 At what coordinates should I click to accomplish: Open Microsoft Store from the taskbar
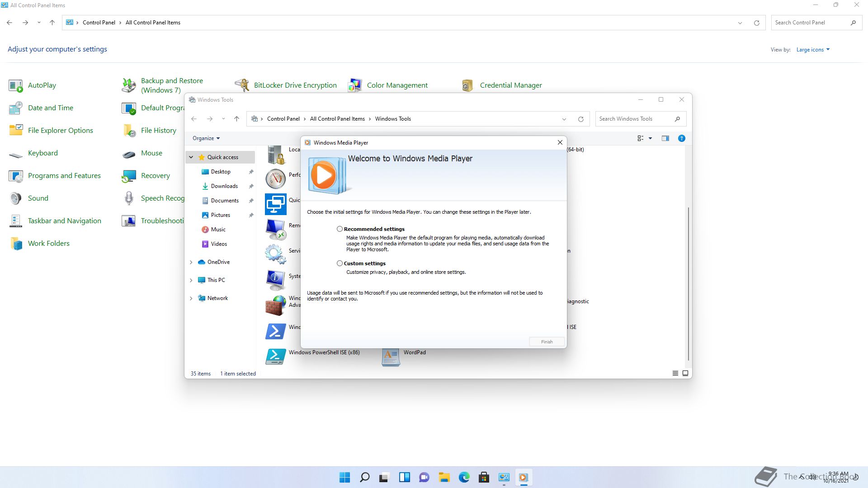pyautogui.click(x=484, y=477)
